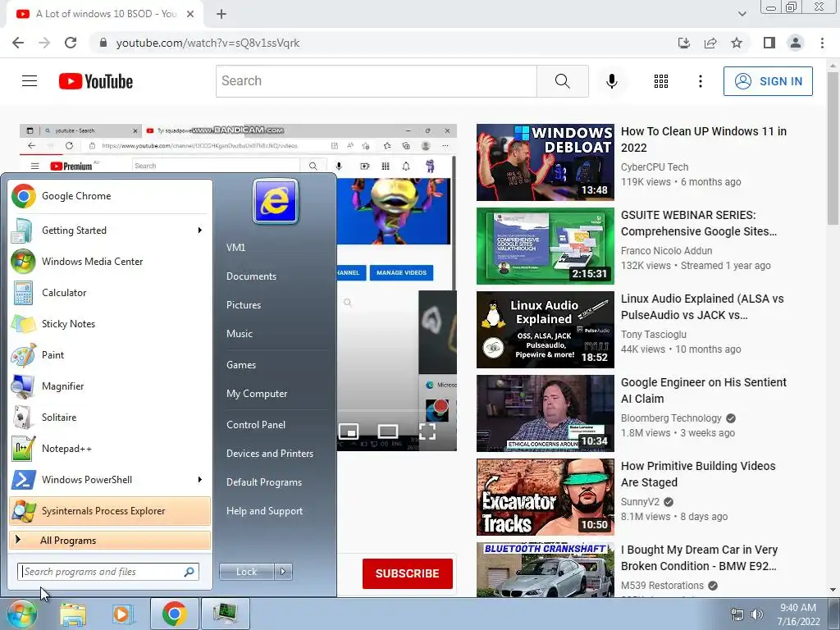This screenshot has width=840, height=630.
Task: Install app icon in address bar
Action: click(x=684, y=43)
